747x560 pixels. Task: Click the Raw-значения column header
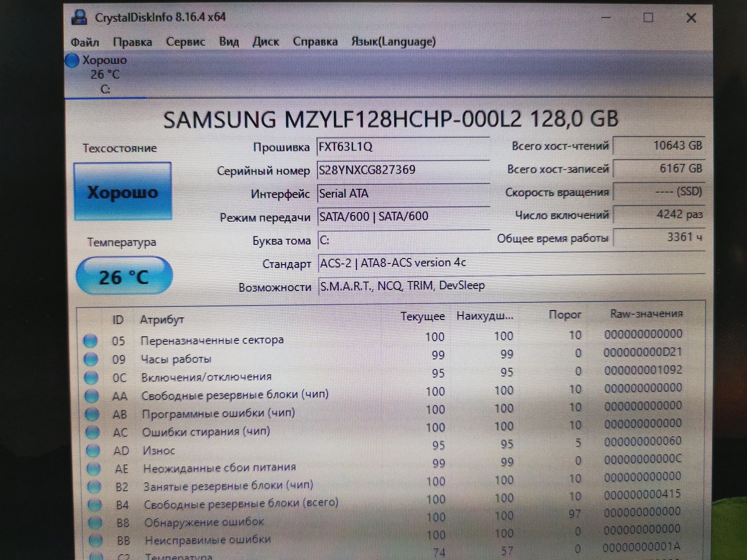[x=647, y=314]
